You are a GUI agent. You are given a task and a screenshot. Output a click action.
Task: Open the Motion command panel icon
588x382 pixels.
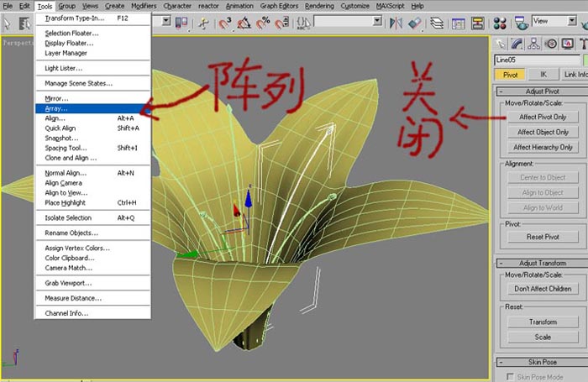tap(551, 44)
